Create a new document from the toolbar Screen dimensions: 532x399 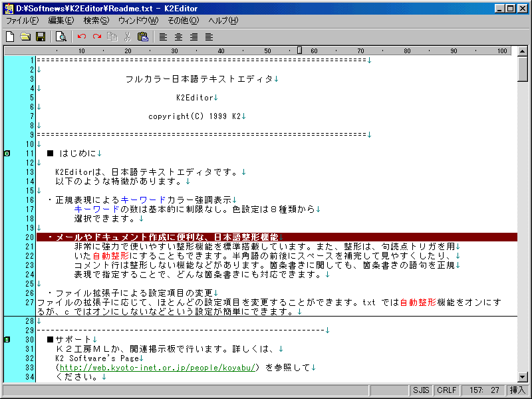pyautogui.click(x=10, y=37)
